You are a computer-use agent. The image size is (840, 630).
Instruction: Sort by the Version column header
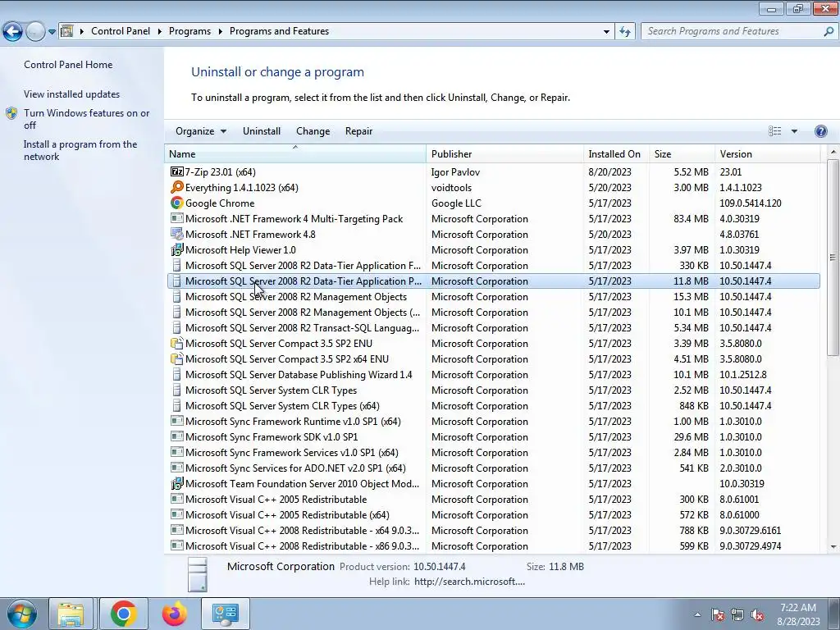(768, 153)
